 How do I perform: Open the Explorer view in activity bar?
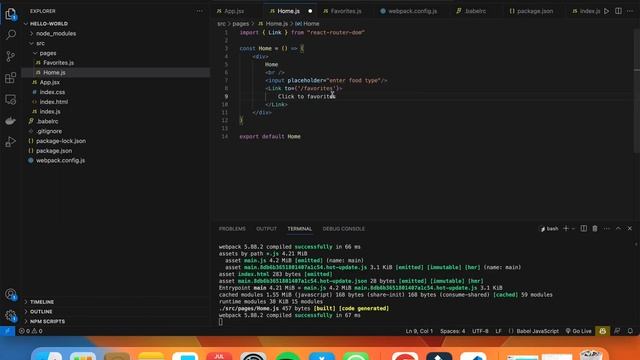pos(11,15)
